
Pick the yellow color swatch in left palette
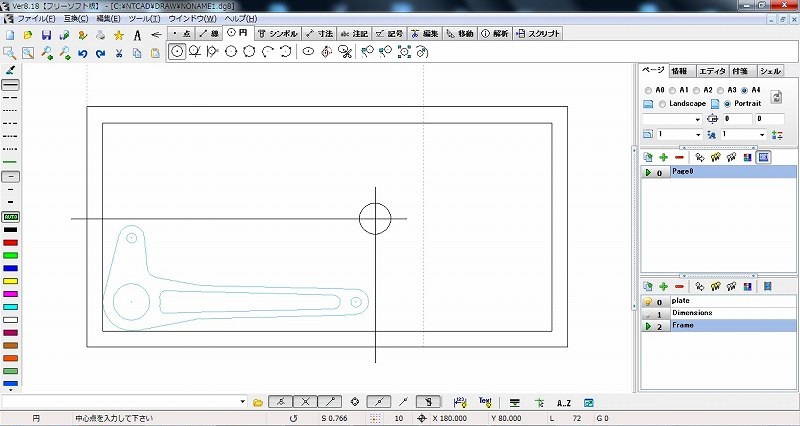point(11,281)
